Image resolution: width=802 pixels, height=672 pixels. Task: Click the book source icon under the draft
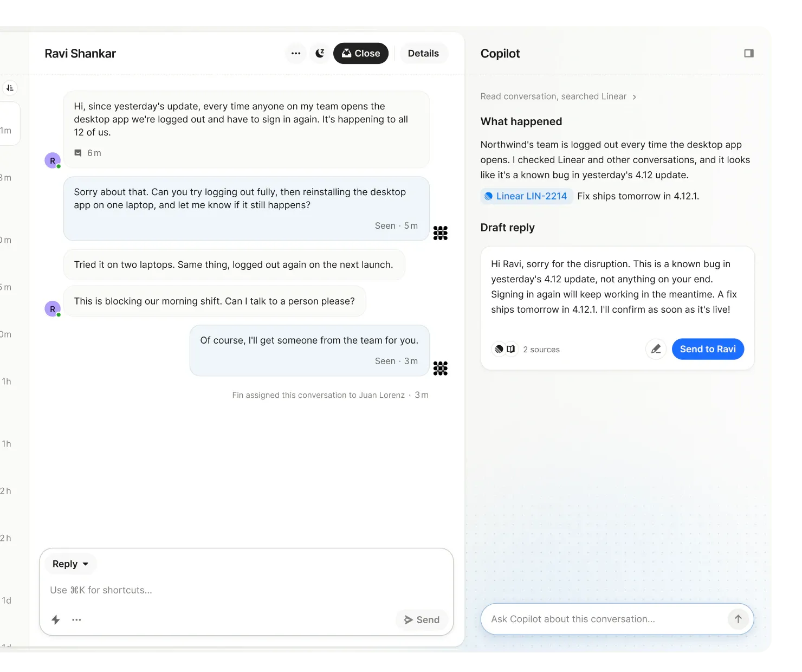511,349
